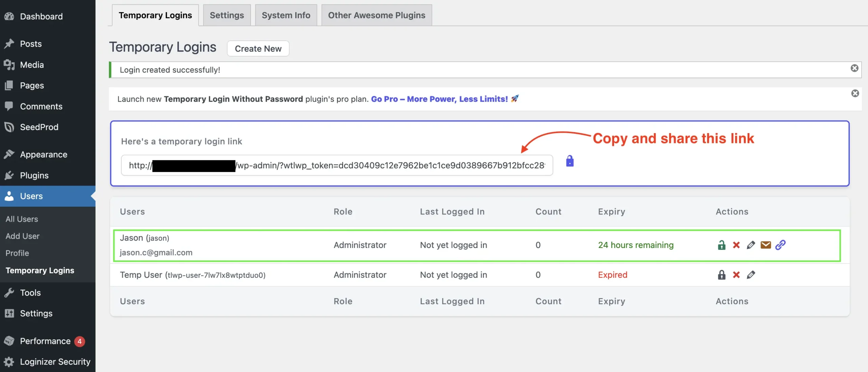
Task: Delete the expired Temp User login
Action: 736,275
